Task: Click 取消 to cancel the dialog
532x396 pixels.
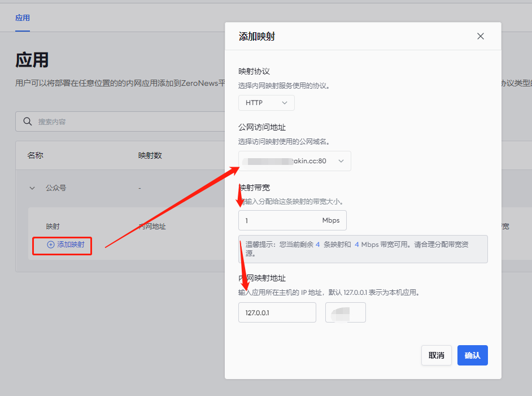Action: 436,355
